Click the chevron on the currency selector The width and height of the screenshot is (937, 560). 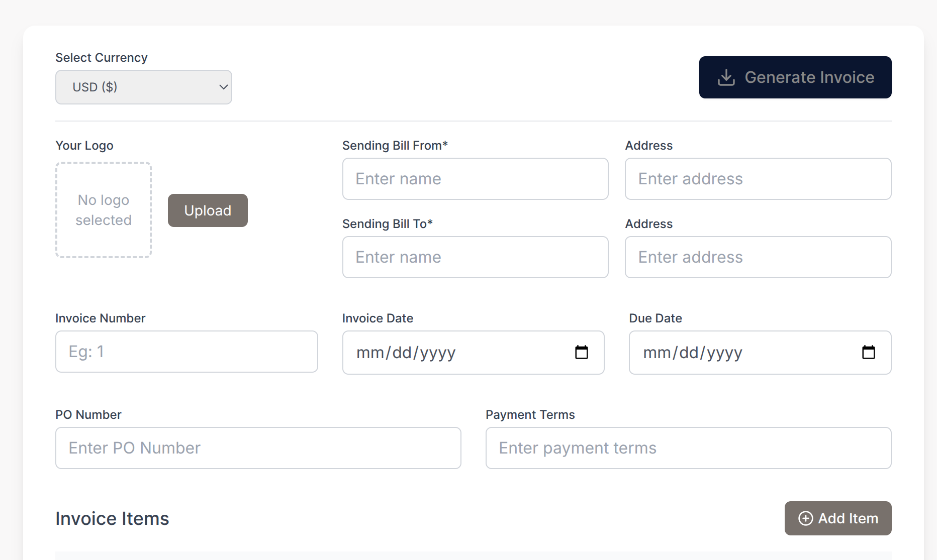223,87
